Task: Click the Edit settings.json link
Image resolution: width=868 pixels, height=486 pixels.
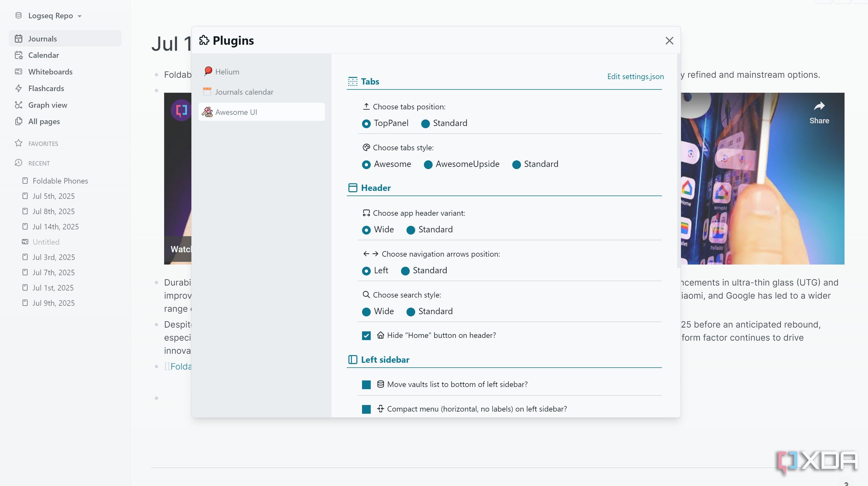Action: coord(635,77)
